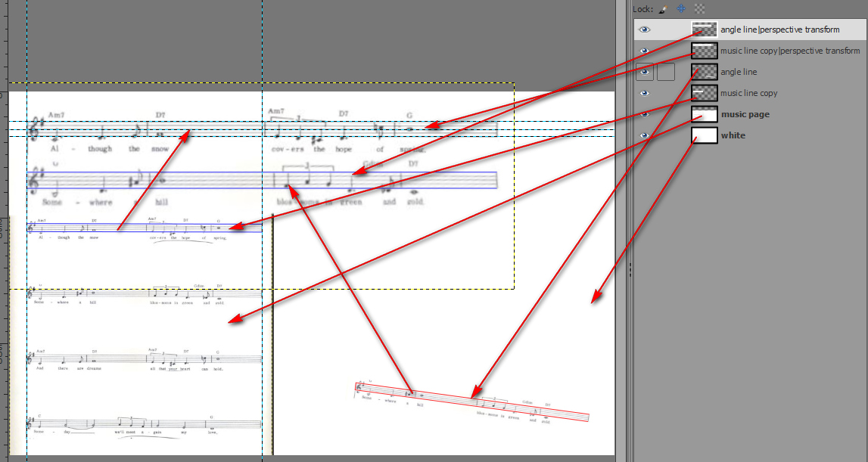Click the rotated red-outlined music staff on canvas

(x=471, y=402)
